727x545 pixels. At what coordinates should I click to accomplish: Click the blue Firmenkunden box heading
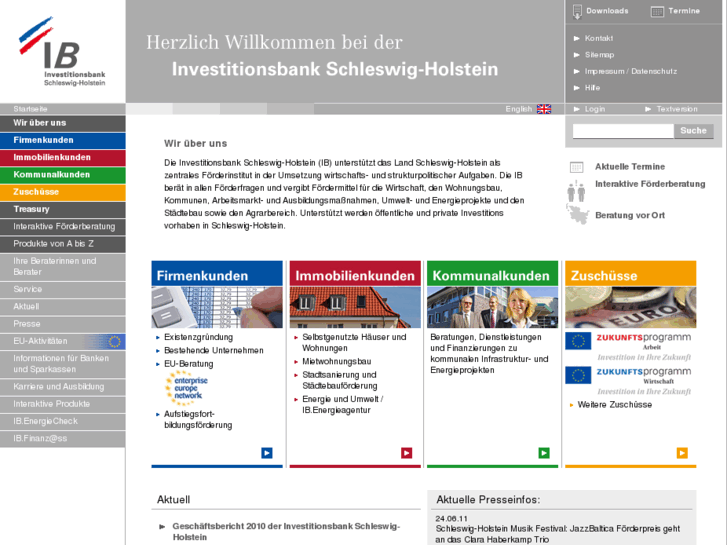tap(217, 274)
